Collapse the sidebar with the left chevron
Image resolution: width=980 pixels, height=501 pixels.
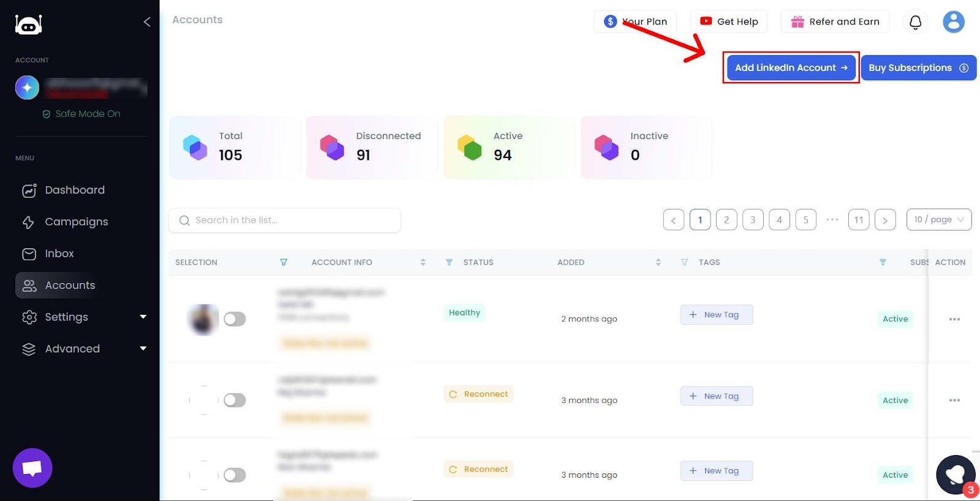(x=147, y=22)
